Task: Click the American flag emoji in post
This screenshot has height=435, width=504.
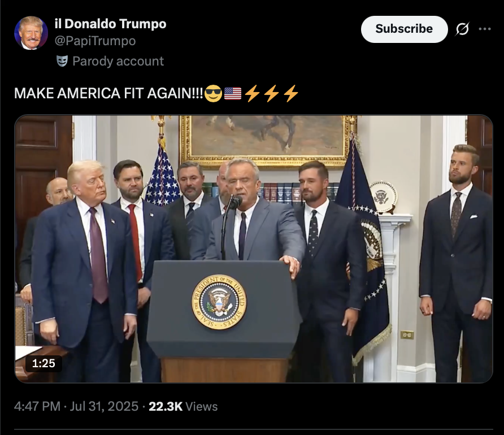Action: pyautogui.click(x=233, y=93)
